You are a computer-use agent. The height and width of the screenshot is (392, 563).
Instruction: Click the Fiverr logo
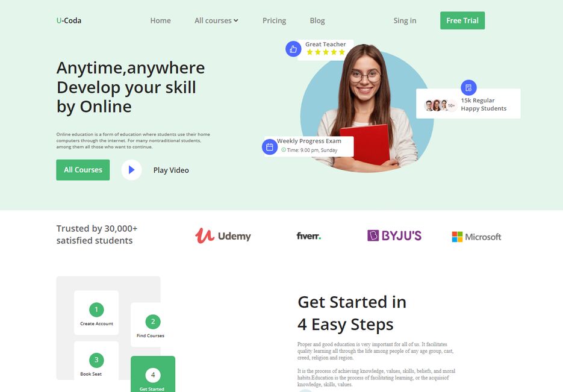(309, 236)
